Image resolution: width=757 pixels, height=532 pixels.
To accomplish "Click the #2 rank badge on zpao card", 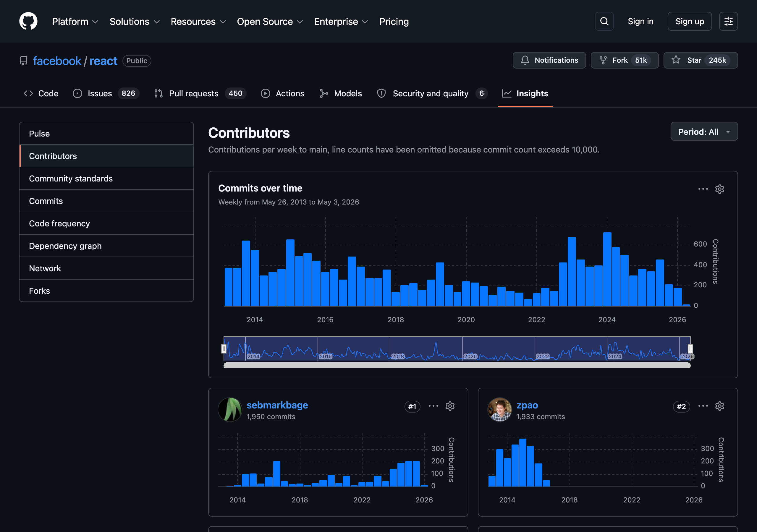I will coord(681,406).
